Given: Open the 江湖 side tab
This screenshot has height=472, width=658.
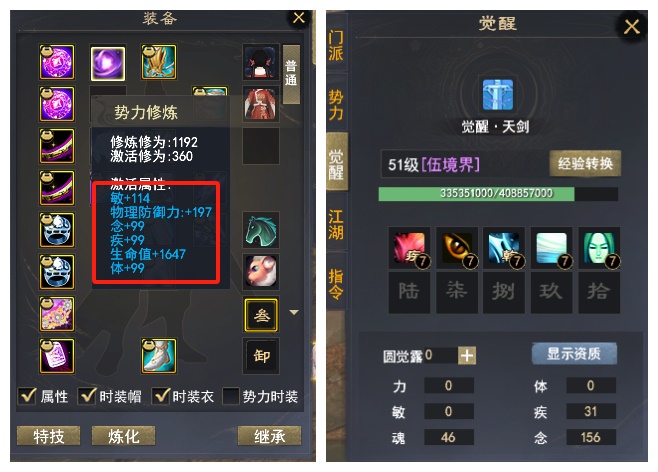Looking at the screenshot, I should [x=336, y=224].
